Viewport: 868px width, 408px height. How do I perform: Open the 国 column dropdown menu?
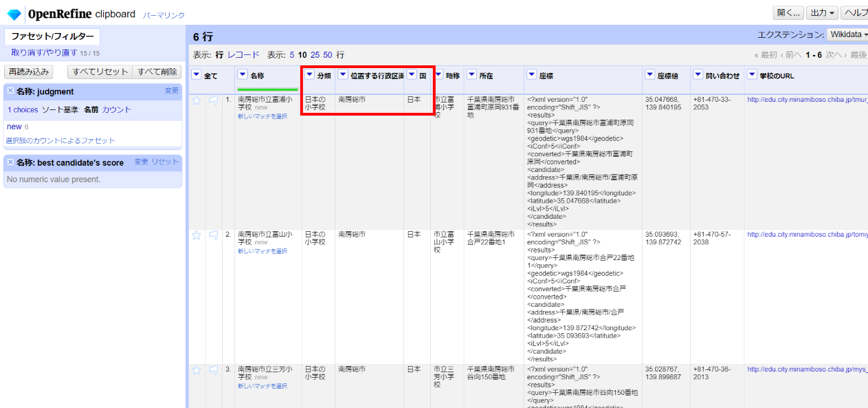point(412,75)
